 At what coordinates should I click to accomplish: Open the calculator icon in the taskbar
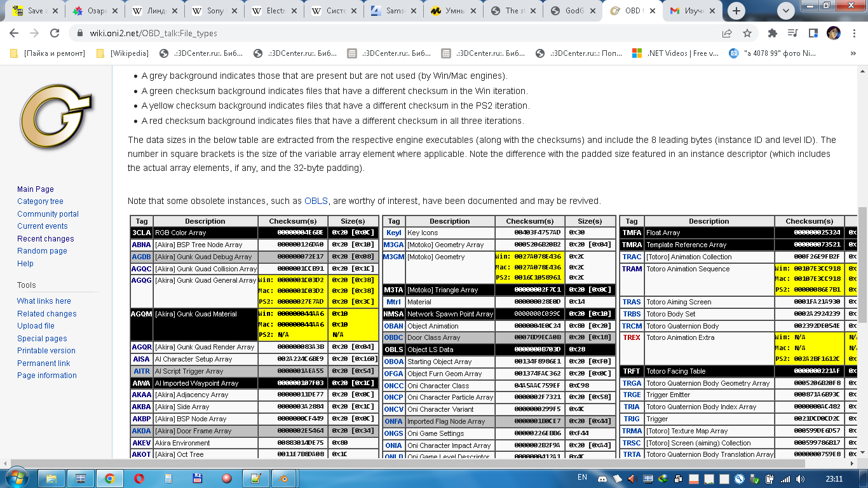(168, 478)
